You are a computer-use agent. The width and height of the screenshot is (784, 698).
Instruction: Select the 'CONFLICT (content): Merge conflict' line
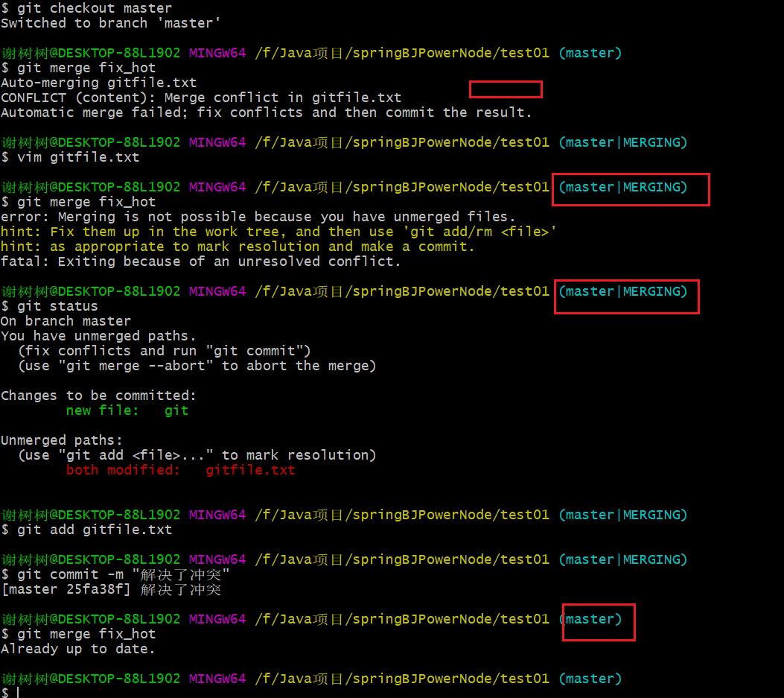201,98
